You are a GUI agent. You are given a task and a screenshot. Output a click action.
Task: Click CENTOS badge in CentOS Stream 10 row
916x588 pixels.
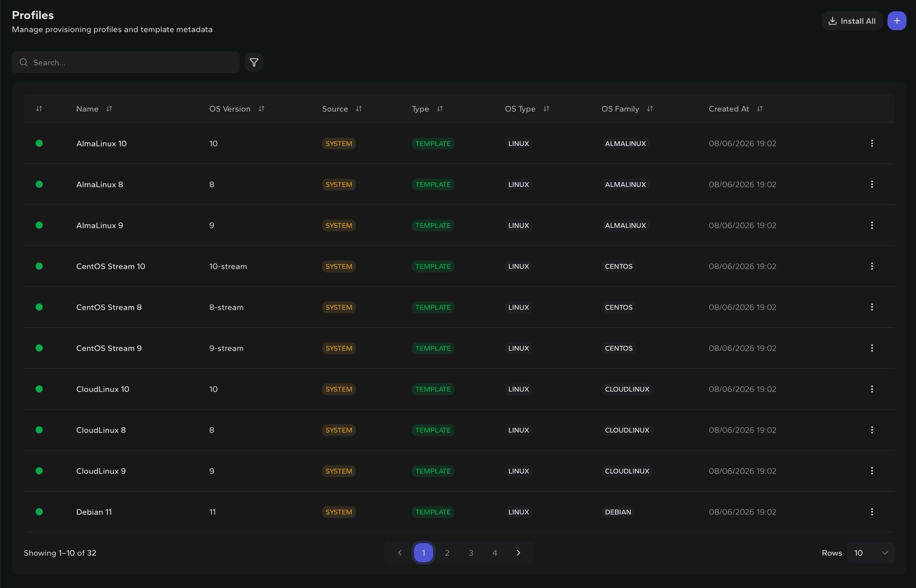click(619, 266)
